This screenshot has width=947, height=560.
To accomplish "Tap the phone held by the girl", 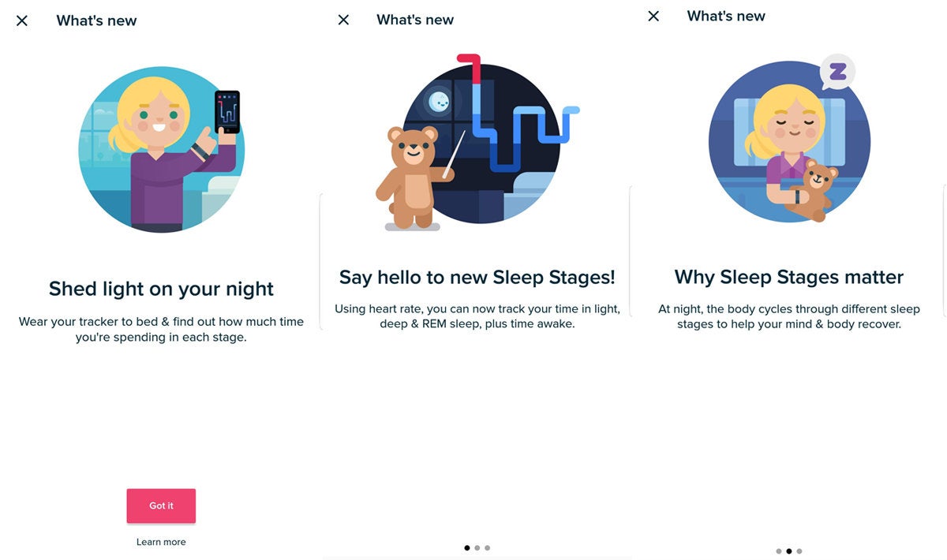I will coord(227,111).
